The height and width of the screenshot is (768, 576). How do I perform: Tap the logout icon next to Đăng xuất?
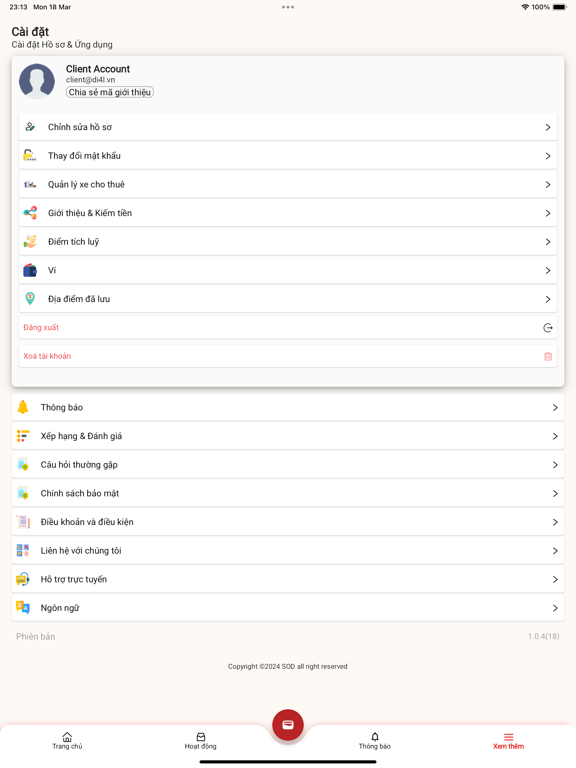tap(548, 328)
